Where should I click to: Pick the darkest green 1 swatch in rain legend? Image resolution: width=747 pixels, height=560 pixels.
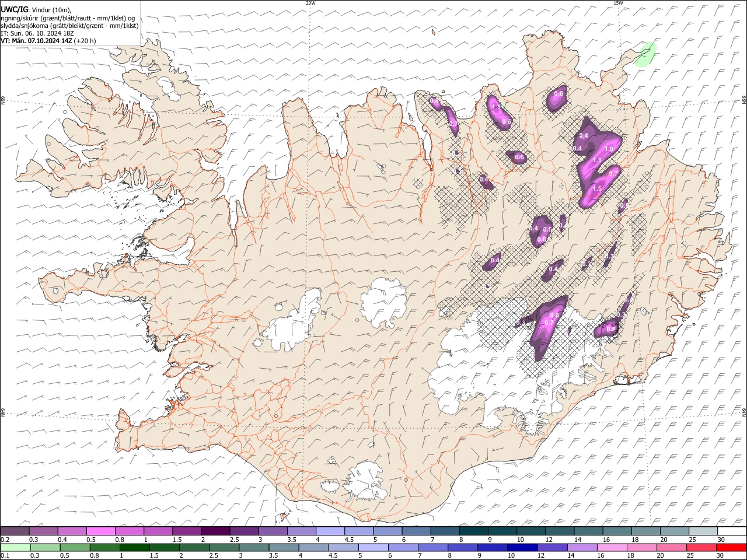pos(134,547)
